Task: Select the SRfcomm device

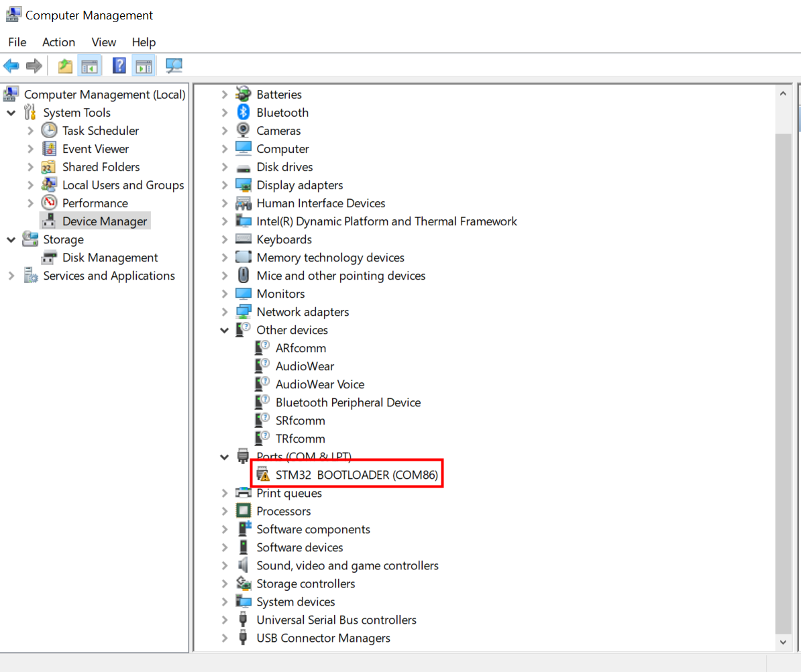Action: 300,421
